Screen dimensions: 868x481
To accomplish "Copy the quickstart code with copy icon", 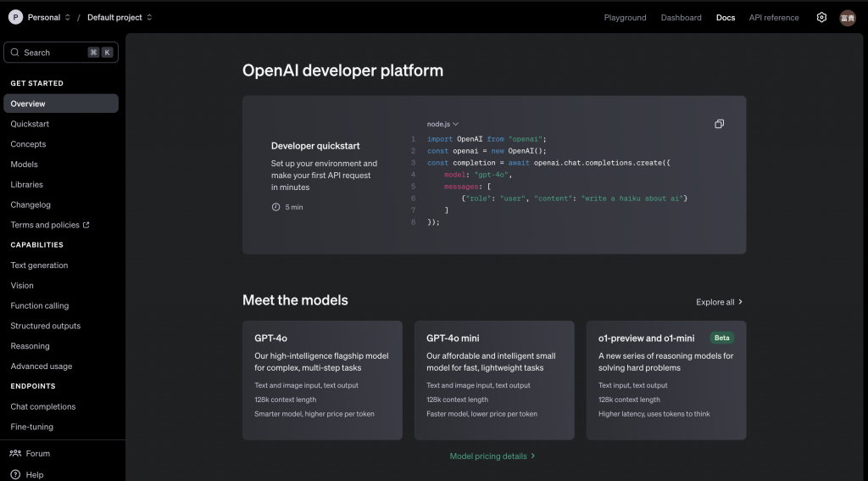I will (x=719, y=124).
